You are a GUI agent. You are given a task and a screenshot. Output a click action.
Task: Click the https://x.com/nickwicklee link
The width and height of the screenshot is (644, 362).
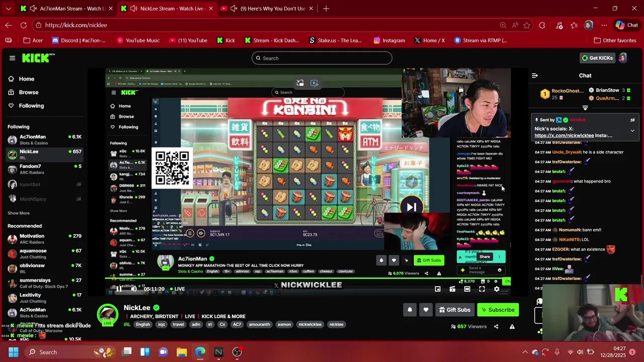[564, 135]
